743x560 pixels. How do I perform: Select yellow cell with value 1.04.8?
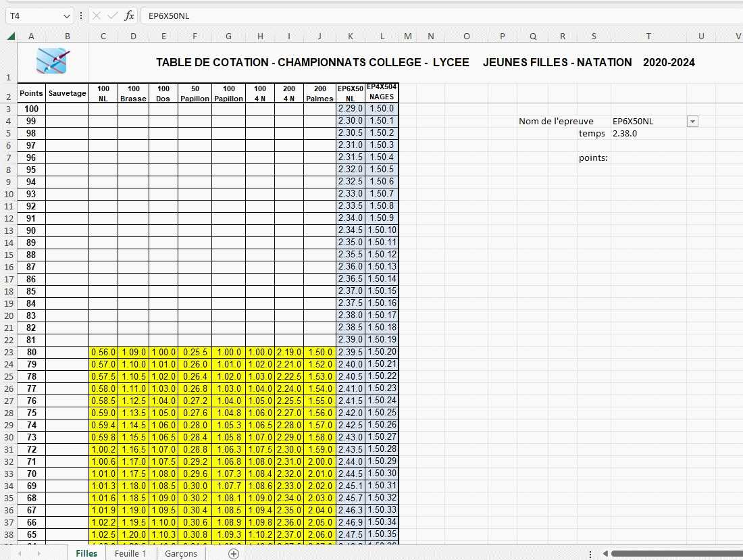point(228,413)
